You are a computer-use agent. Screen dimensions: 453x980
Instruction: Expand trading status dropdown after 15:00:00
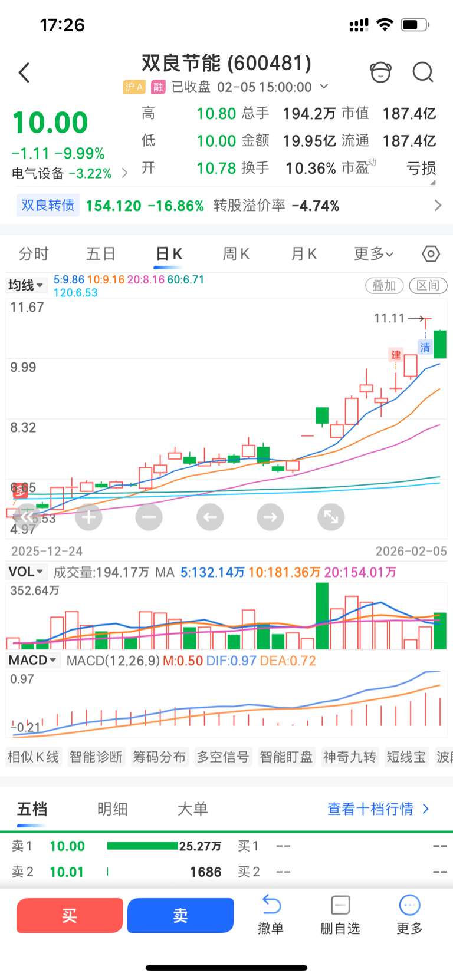click(x=324, y=87)
